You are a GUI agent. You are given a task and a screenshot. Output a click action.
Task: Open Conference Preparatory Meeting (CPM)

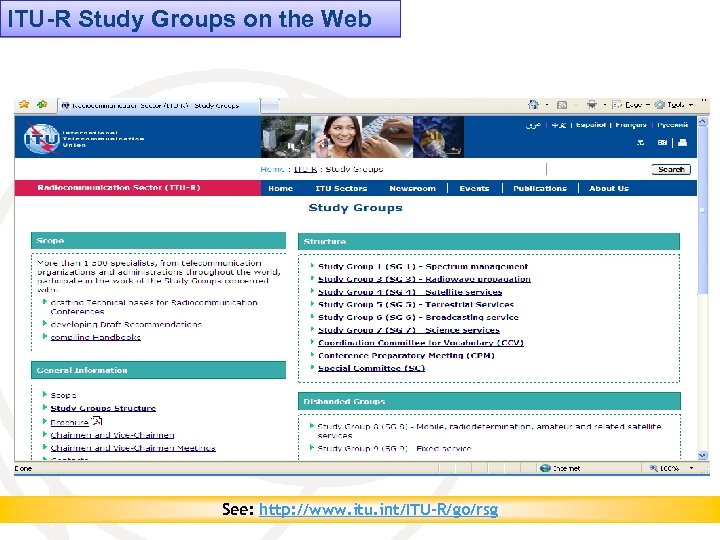[406, 355]
